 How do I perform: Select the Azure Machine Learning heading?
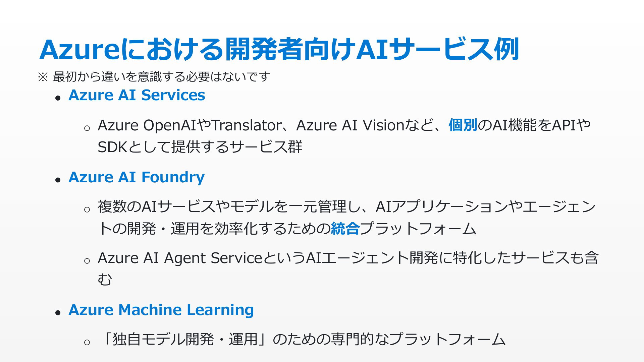tap(161, 310)
